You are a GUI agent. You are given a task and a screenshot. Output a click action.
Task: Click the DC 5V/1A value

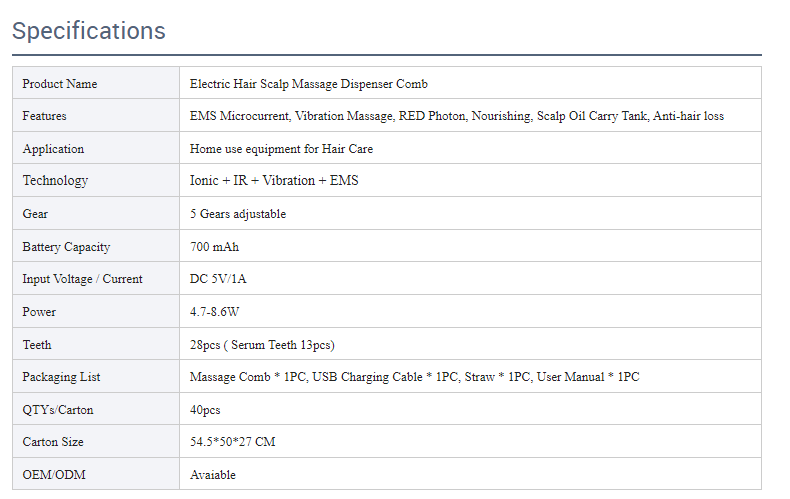point(218,279)
